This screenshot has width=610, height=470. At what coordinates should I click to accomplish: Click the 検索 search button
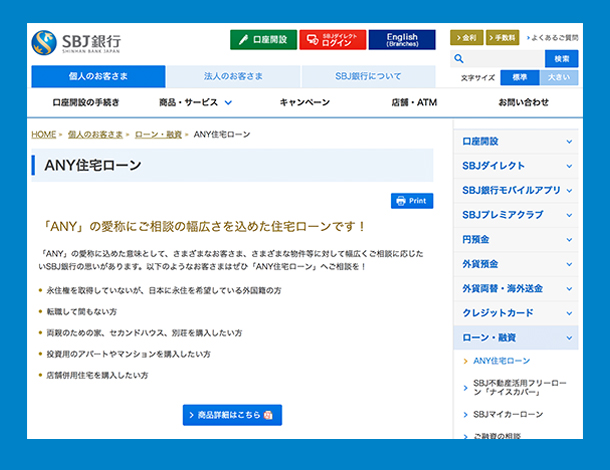pyautogui.click(x=561, y=59)
